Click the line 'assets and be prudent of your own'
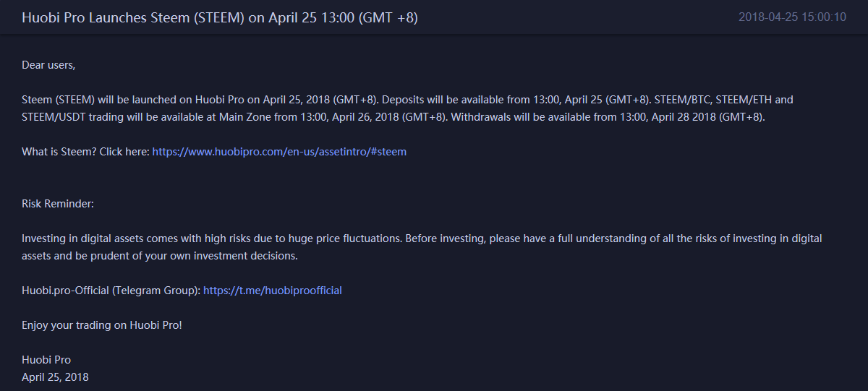The width and height of the screenshot is (868, 391). click(160, 256)
